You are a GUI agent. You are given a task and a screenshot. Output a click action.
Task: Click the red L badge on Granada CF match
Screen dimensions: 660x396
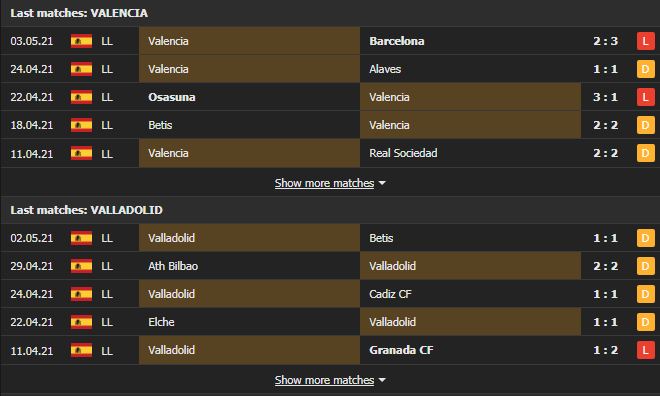[645, 350]
